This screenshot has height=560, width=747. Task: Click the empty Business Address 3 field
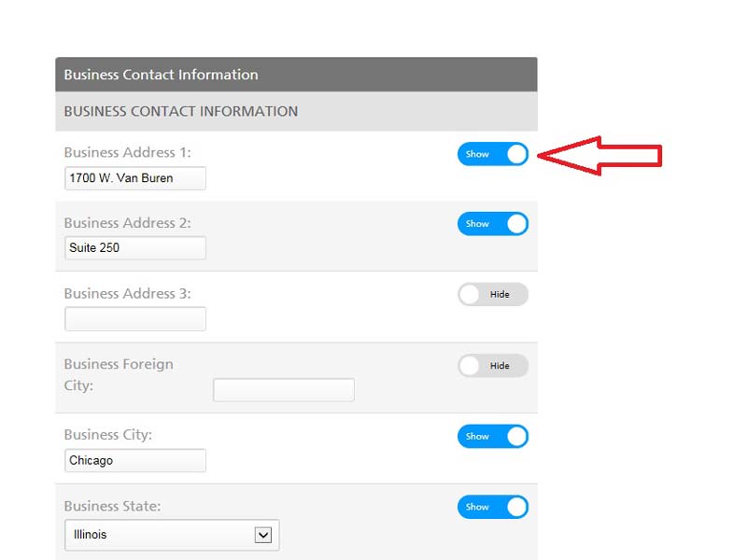(x=134, y=319)
